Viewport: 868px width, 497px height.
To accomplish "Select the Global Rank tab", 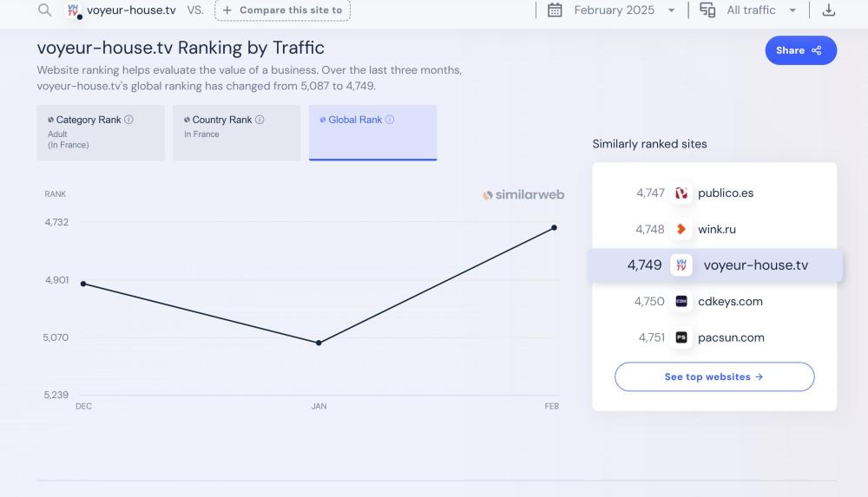I will 372,133.
